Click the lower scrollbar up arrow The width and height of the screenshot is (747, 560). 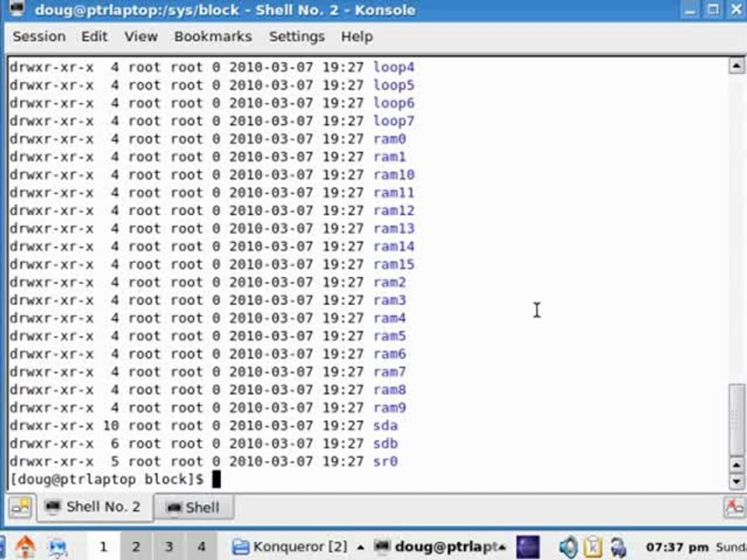(x=737, y=464)
